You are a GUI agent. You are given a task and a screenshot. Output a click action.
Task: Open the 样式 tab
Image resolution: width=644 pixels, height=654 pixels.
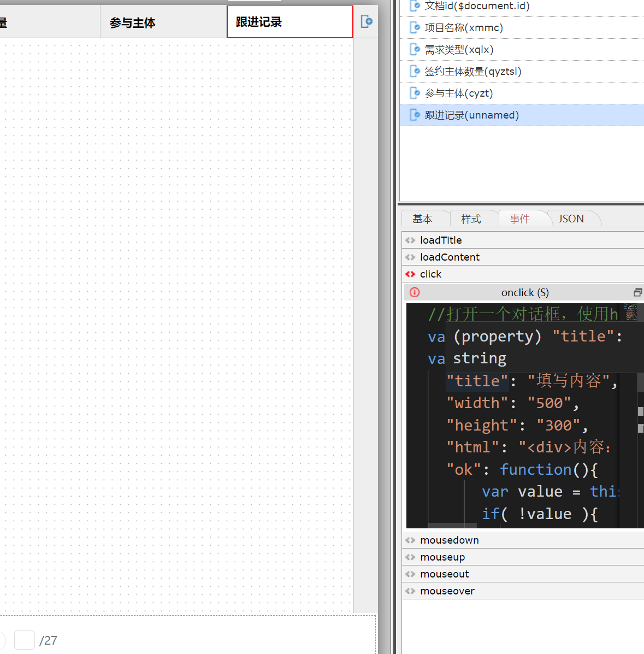(x=471, y=219)
